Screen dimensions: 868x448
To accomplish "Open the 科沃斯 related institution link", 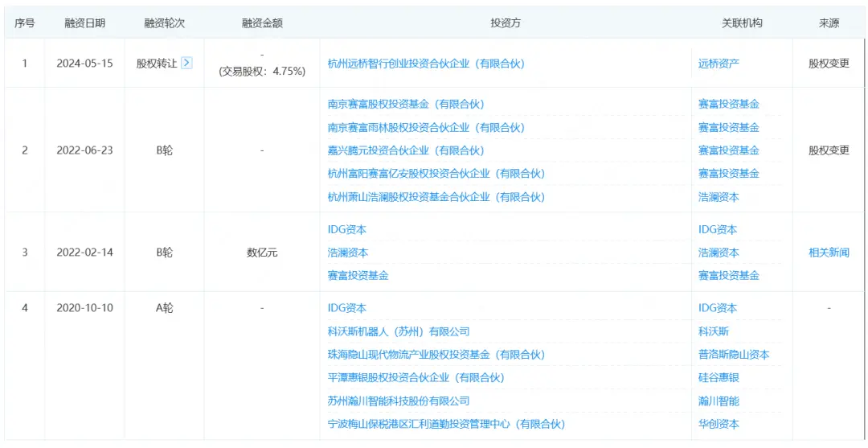I will pos(714,331).
